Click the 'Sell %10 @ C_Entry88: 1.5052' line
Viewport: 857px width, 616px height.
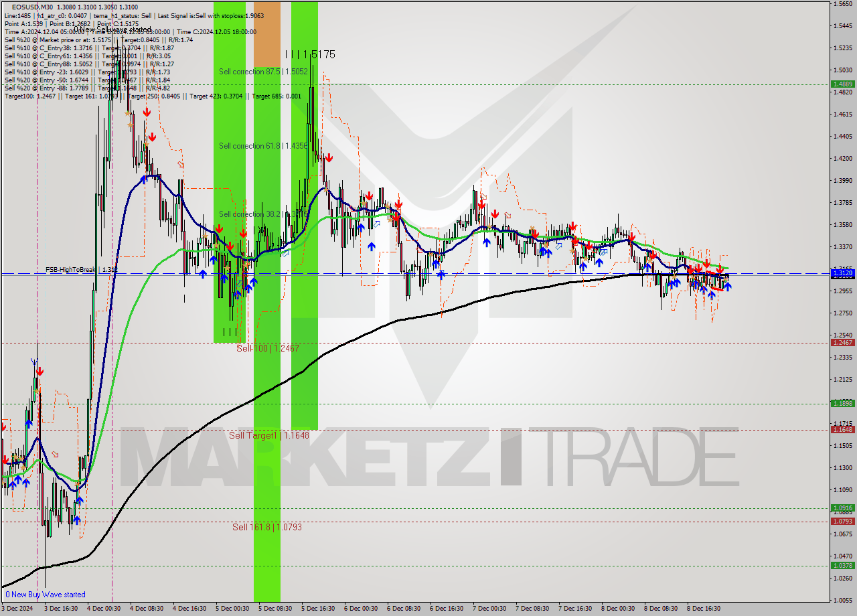coord(89,64)
